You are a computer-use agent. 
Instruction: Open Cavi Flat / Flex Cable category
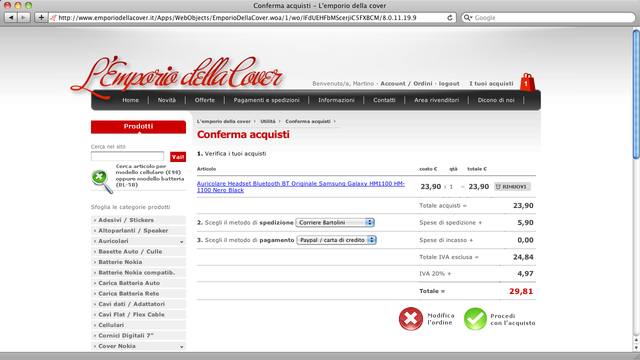138,315
